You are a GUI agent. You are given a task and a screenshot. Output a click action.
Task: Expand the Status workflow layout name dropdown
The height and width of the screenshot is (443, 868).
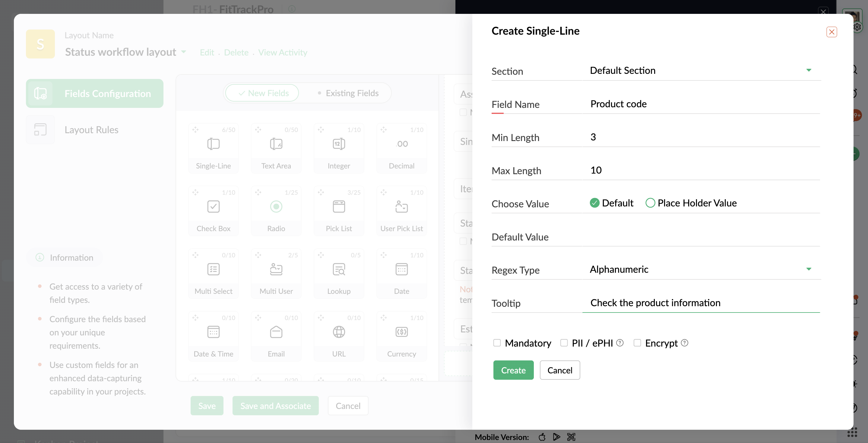click(184, 52)
